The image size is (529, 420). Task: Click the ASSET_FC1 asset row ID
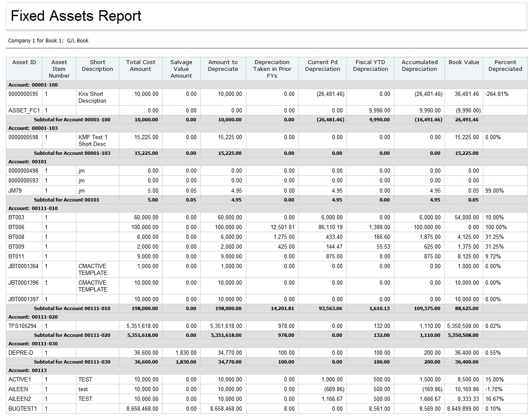tap(24, 111)
